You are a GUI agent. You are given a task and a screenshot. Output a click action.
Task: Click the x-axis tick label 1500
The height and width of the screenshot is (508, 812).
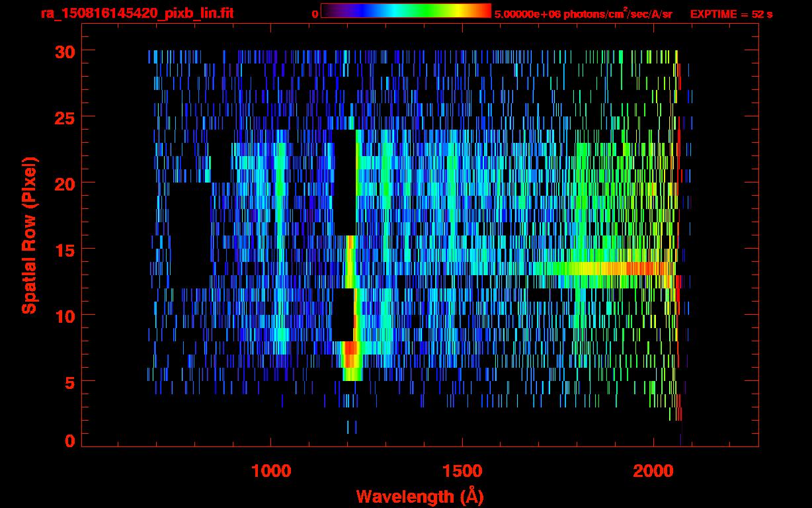pos(462,471)
